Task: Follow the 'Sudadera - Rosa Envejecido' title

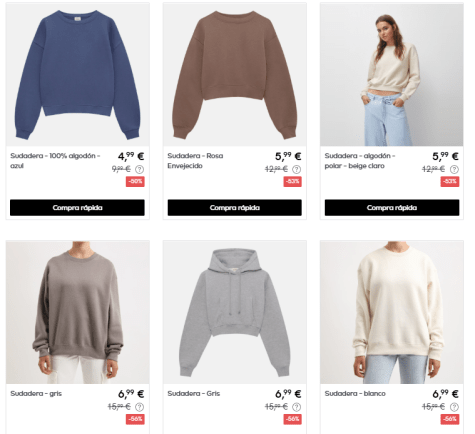Action: (x=195, y=161)
